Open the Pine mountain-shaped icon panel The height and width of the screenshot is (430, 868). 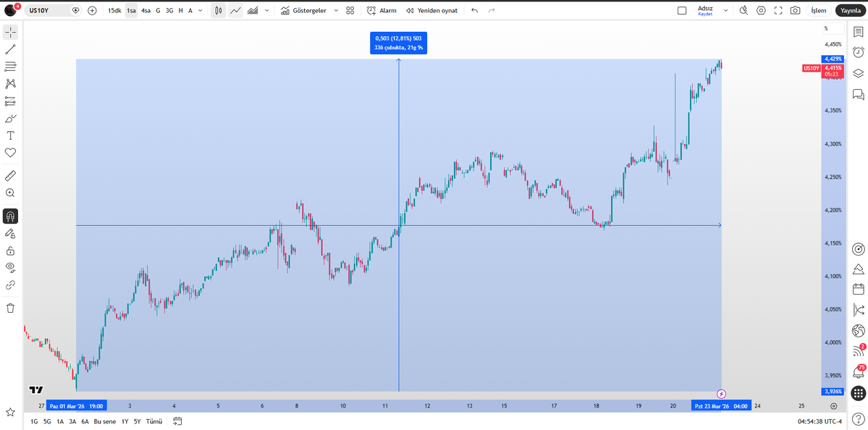coord(858,269)
